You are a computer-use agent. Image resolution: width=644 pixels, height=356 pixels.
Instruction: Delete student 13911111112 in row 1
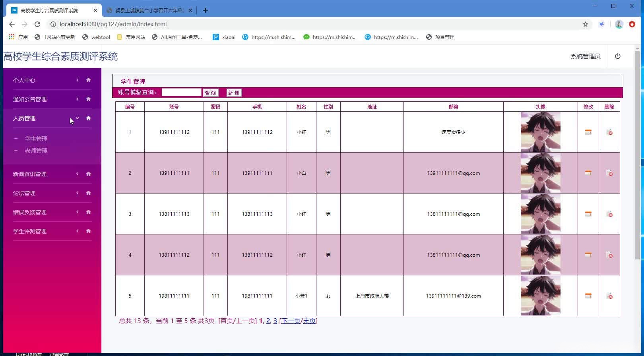point(609,132)
